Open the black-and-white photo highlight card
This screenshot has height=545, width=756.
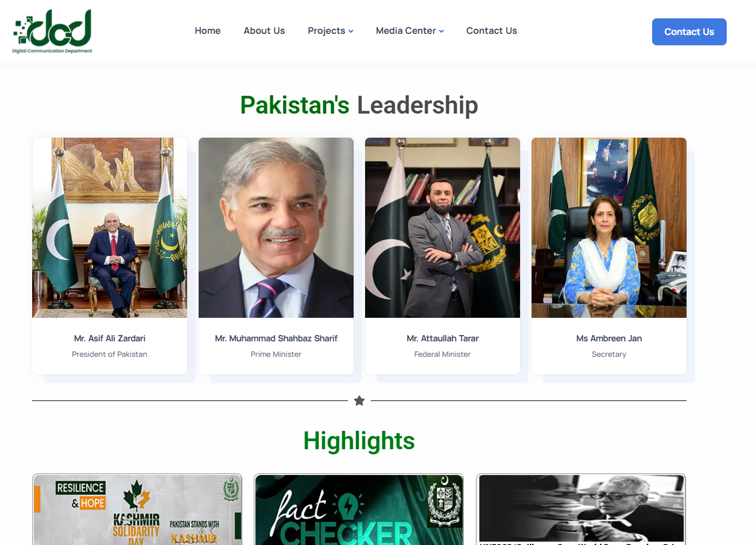581,509
